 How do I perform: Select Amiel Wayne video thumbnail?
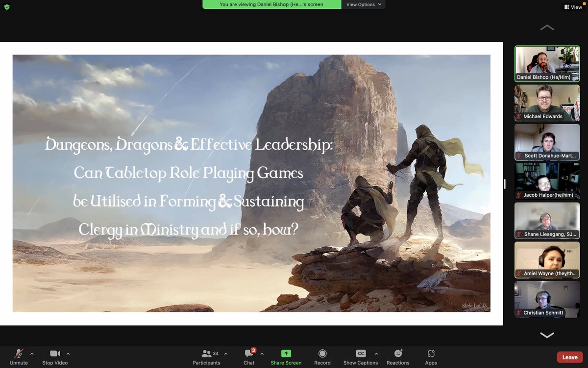(x=547, y=260)
